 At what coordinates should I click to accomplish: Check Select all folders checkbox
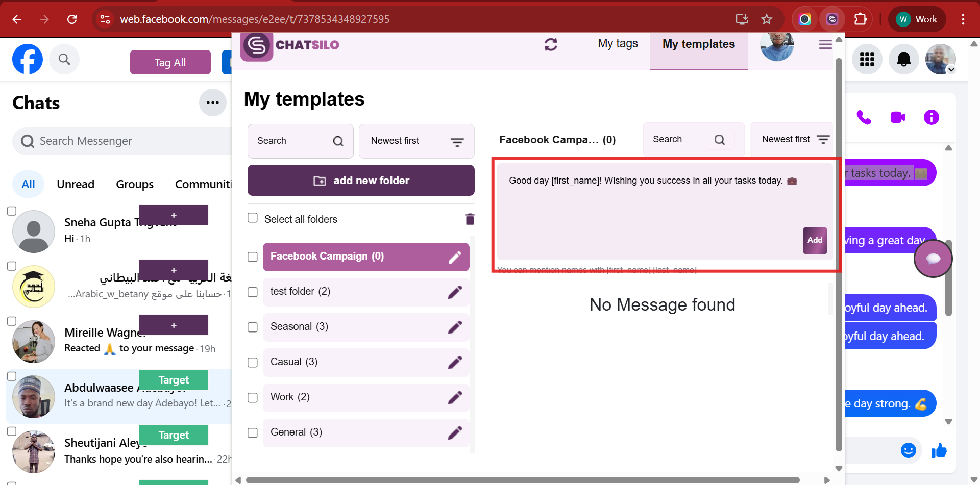click(253, 218)
